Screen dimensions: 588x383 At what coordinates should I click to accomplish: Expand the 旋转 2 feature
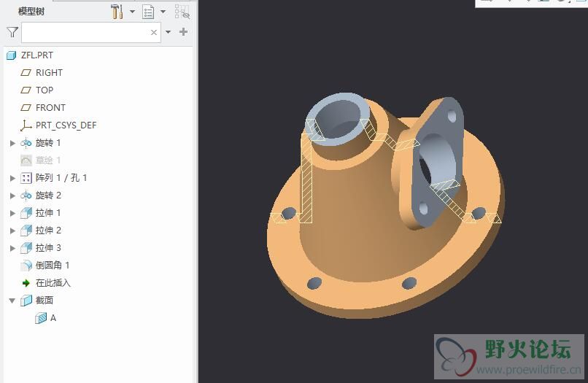pos(12,196)
